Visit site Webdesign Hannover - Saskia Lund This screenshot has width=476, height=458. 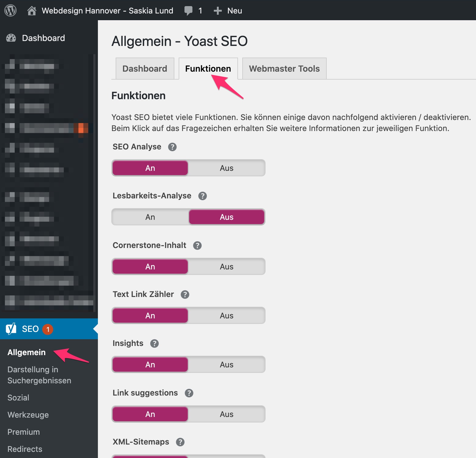[x=107, y=11]
